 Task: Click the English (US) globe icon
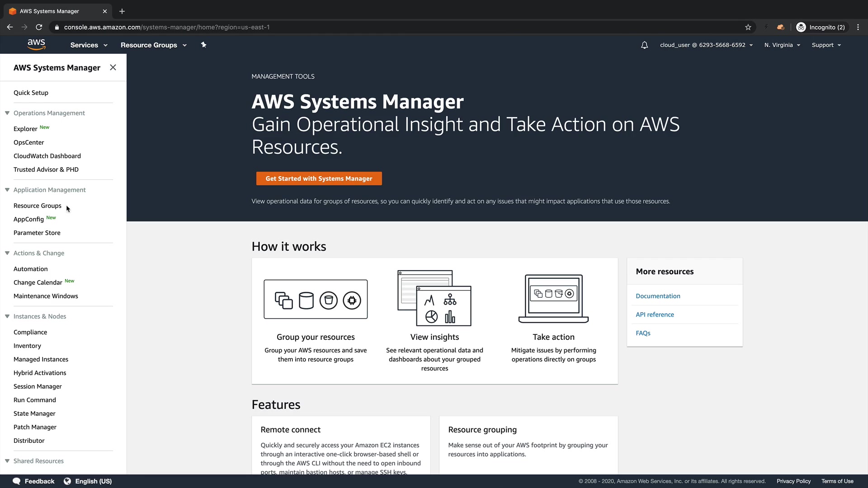[67, 481]
